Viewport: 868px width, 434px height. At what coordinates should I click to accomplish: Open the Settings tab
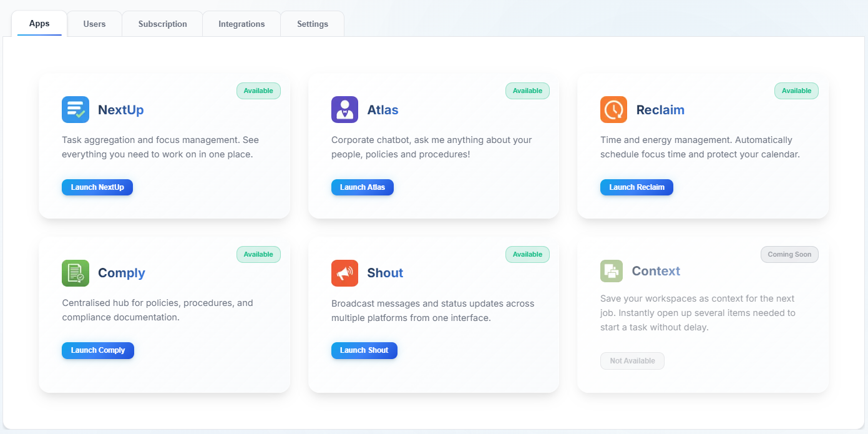pyautogui.click(x=312, y=24)
